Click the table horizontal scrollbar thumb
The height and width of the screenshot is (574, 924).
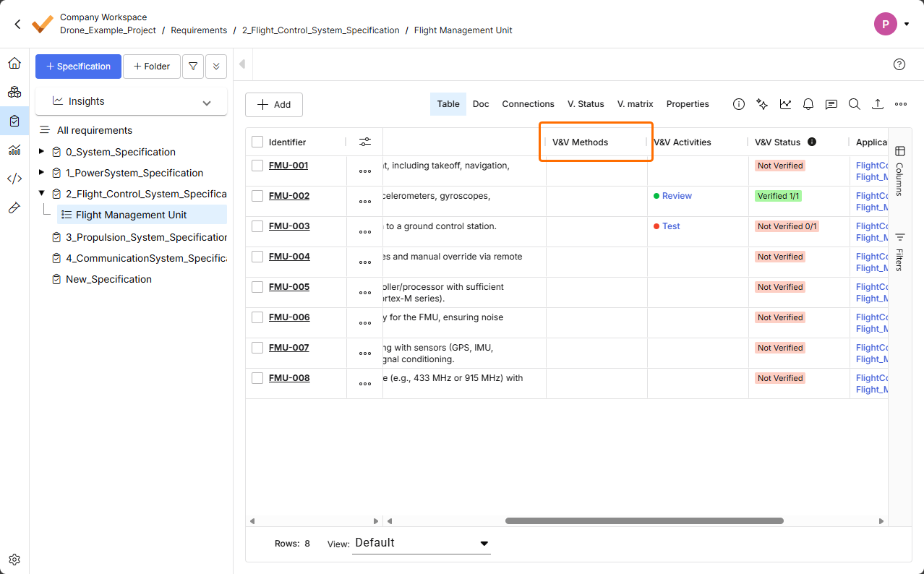[643, 521]
